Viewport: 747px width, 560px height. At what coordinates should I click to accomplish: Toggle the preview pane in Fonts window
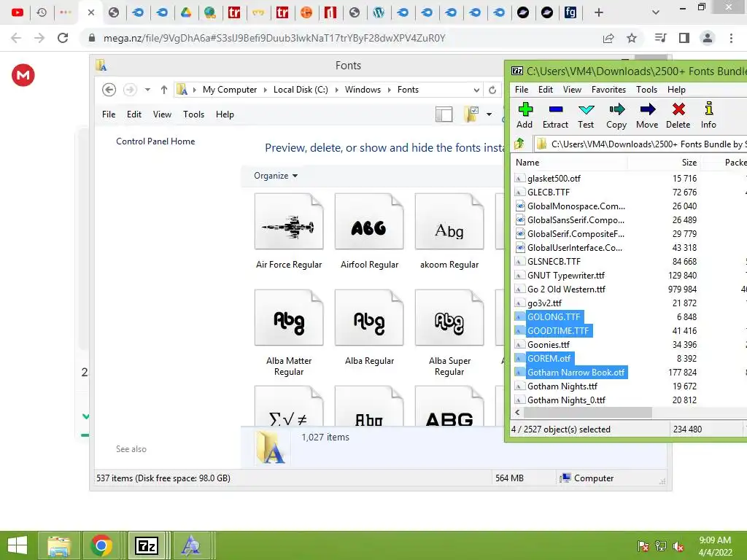(x=444, y=114)
